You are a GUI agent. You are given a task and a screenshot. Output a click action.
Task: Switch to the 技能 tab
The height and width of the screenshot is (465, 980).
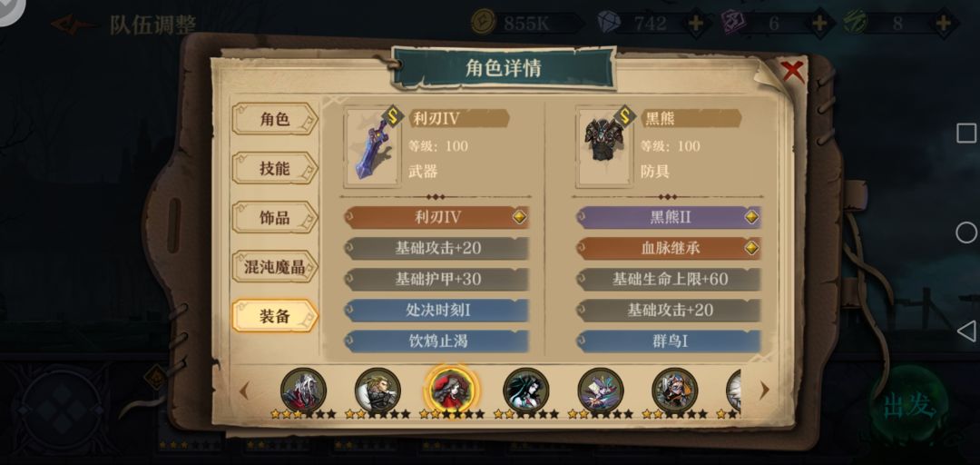click(275, 168)
